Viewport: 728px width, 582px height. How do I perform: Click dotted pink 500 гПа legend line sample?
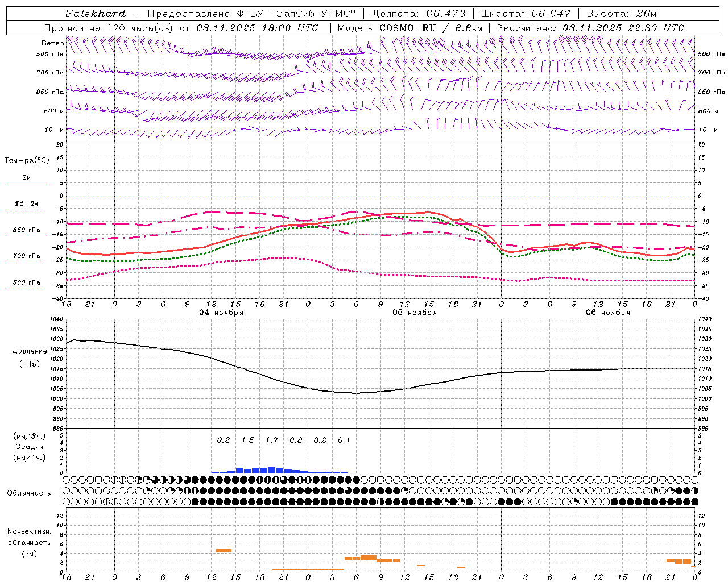[x=25, y=289]
